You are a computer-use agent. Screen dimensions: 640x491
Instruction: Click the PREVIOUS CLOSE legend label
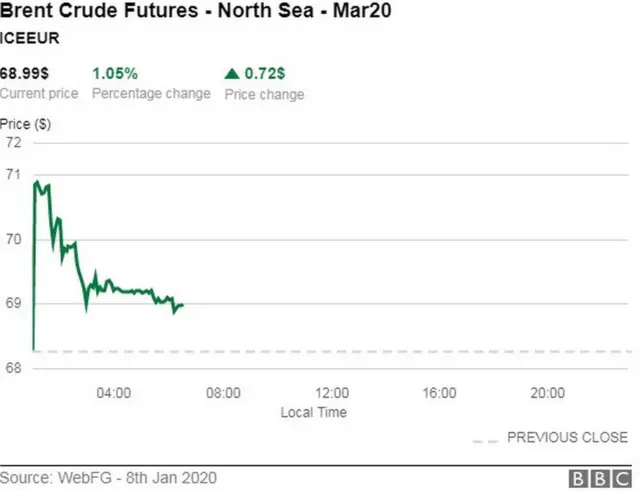pos(567,438)
